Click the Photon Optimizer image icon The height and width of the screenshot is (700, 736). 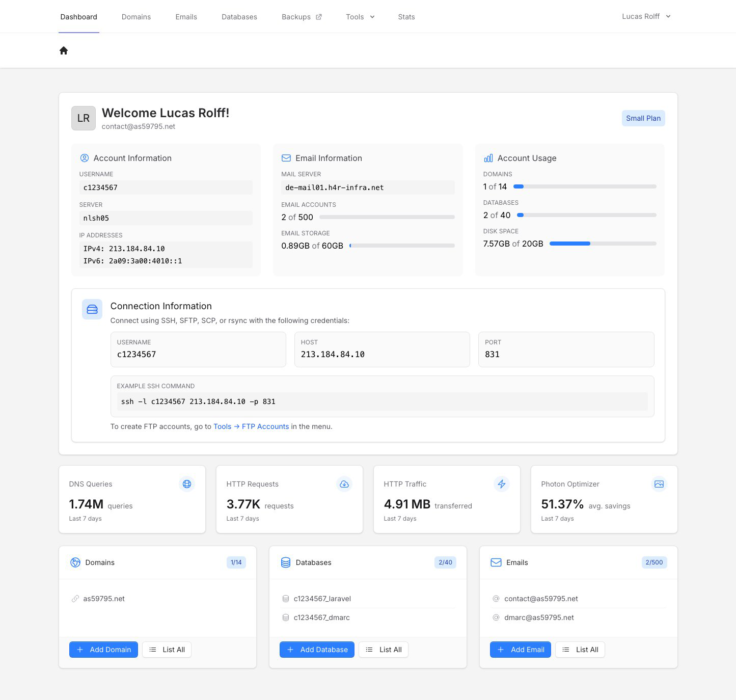(x=659, y=484)
